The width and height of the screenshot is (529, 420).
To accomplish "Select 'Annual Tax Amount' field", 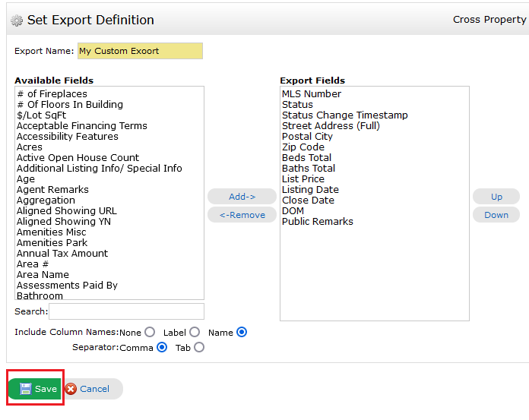I will 109,254.
